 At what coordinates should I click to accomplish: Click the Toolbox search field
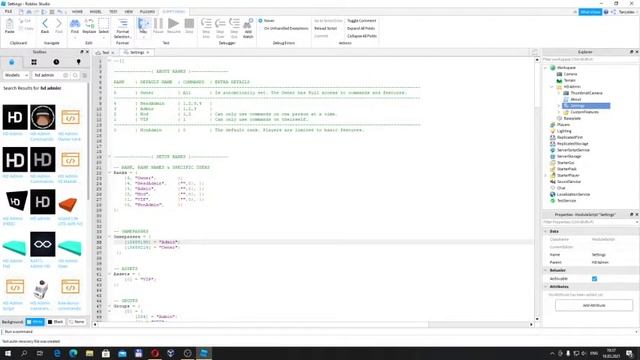[x=50, y=75]
